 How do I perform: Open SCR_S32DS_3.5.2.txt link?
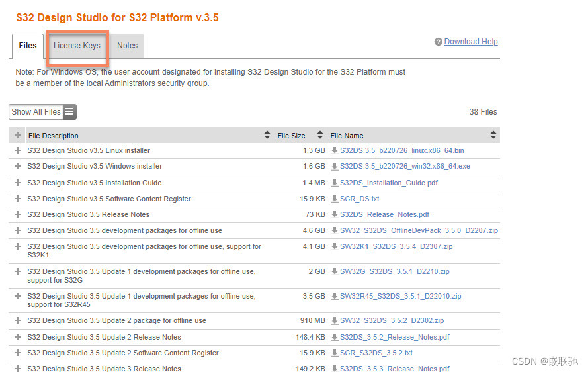pyautogui.click(x=376, y=353)
